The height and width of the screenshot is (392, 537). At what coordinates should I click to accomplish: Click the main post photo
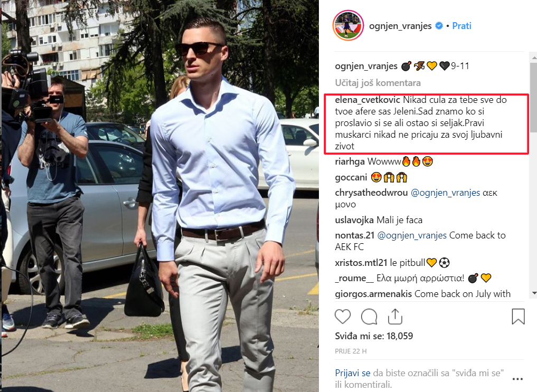[x=159, y=196]
